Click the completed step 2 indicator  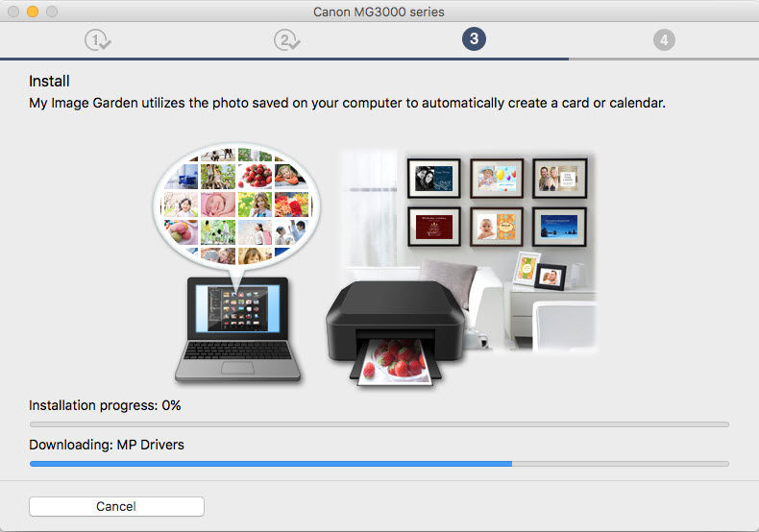[x=285, y=39]
